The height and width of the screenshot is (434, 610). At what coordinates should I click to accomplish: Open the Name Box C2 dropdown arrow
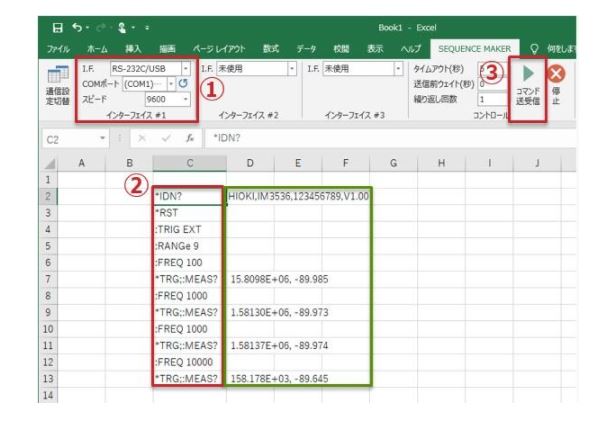(x=102, y=138)
